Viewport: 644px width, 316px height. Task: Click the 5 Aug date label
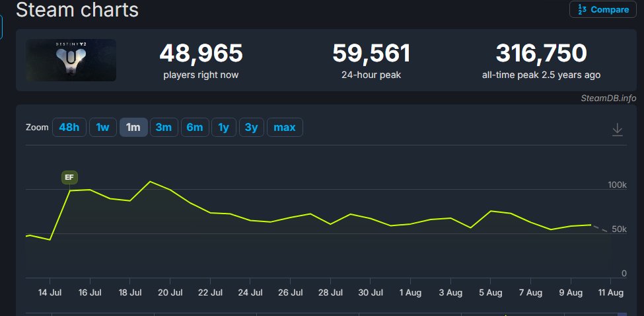(x=490, y=293)
